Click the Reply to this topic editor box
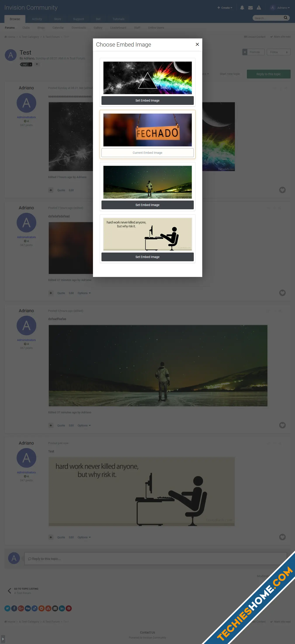Screen dimensions: 295x644 click(155, 559)
